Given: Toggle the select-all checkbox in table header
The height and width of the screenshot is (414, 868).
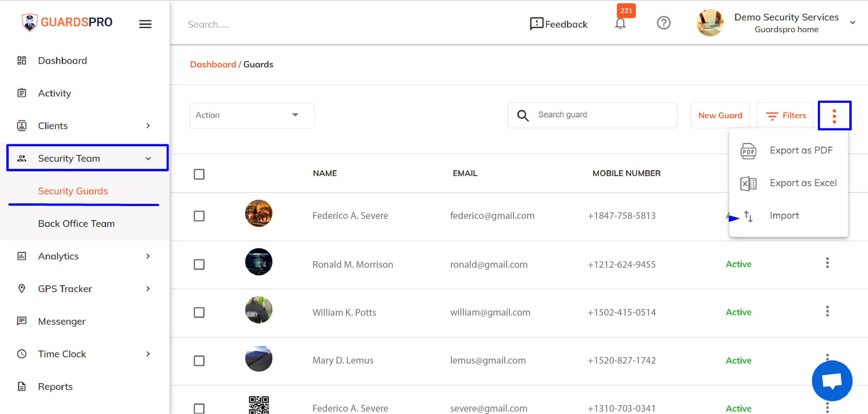Looking at the screenshot, I should point(199,174).
